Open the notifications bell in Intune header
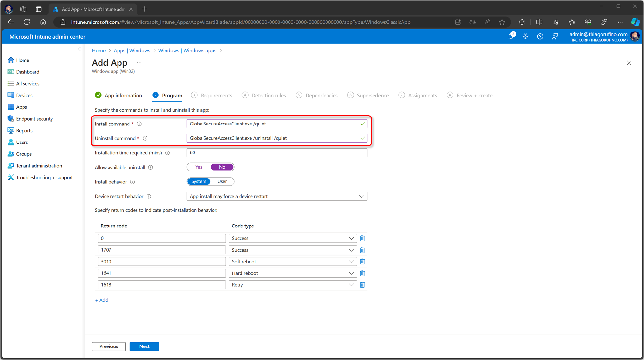Screen dimensions: 644x360 coord(511,36)
